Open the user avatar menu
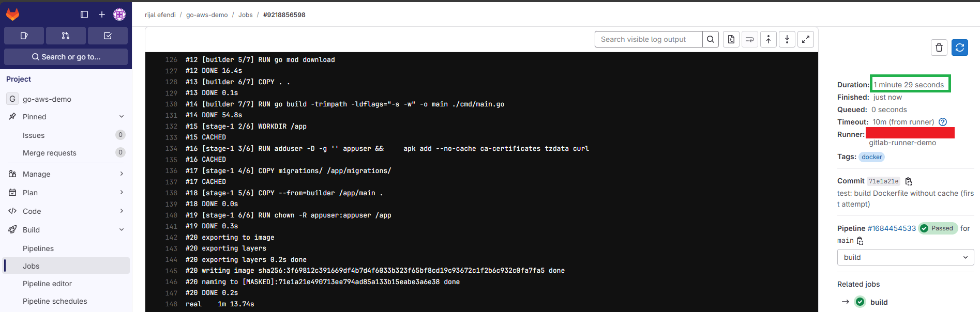The width and height of the screenshot is (980, 312). tap(119, 14)
